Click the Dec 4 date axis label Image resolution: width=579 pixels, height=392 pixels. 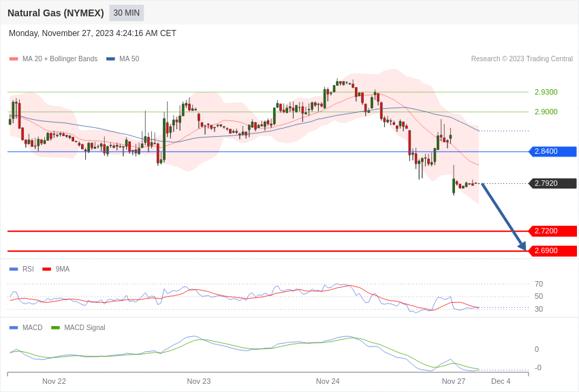501,381
